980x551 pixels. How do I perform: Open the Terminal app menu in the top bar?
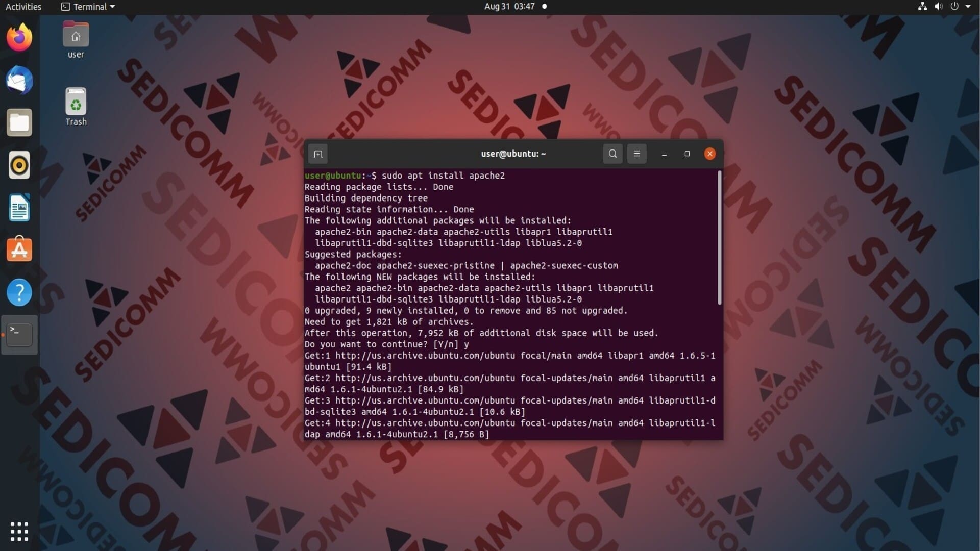(88, 7)
